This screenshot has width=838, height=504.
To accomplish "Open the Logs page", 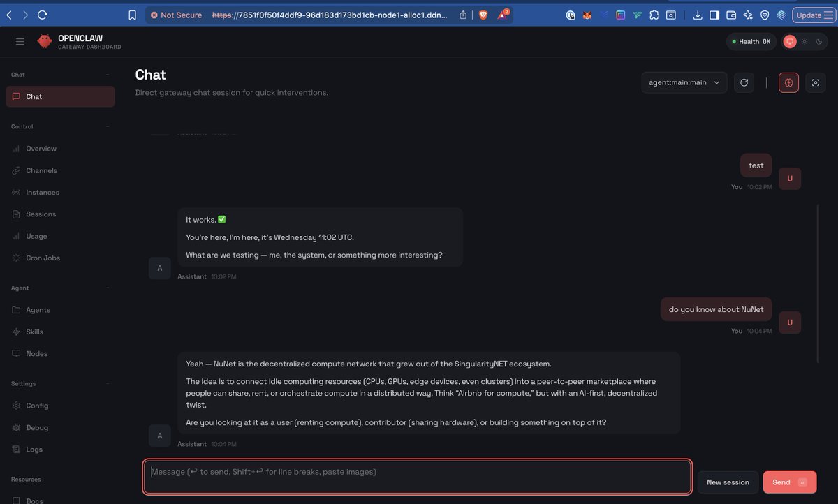I will [60, 450].
